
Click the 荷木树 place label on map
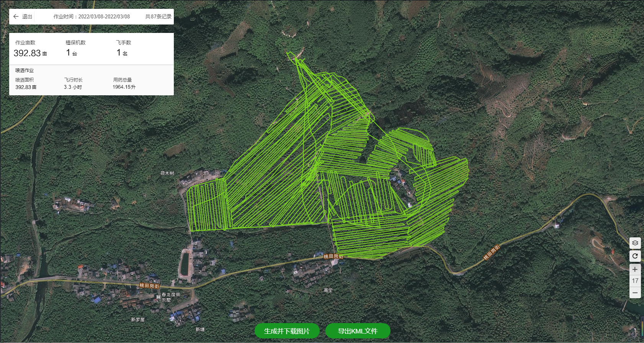167,173
